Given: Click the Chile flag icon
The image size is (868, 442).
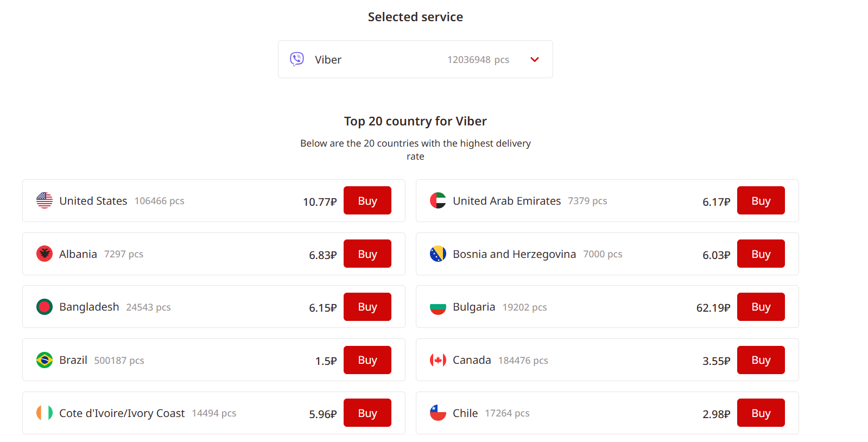Looking at the screenshot, I should pyautogui.click(x=438, y=413).
